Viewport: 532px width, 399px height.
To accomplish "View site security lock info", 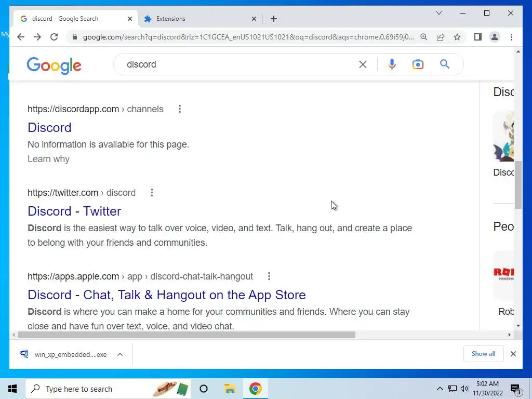I will pos(75,37).
